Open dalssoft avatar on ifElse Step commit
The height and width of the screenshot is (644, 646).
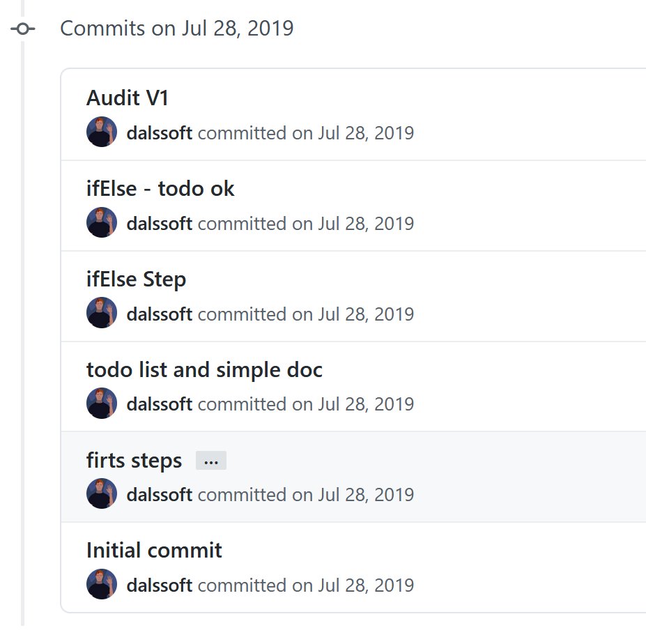pos(102,313)
